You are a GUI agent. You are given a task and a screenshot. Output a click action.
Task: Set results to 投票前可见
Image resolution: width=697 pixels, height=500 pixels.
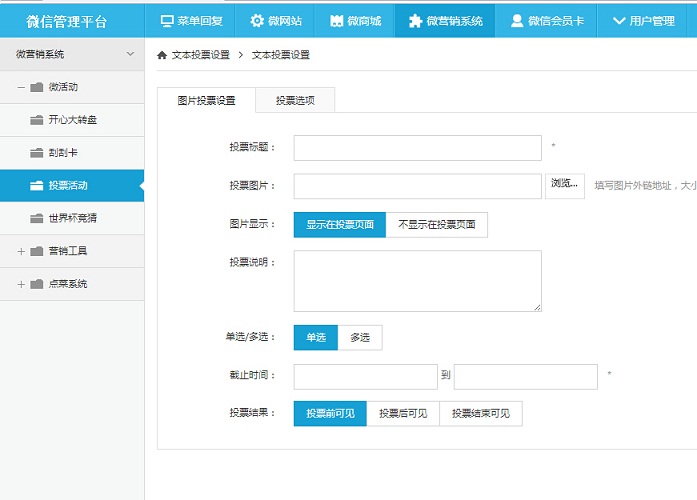[330, 413]
